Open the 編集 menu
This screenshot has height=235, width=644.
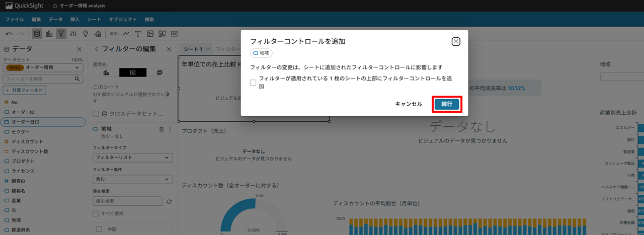click(x=36, y=19)
